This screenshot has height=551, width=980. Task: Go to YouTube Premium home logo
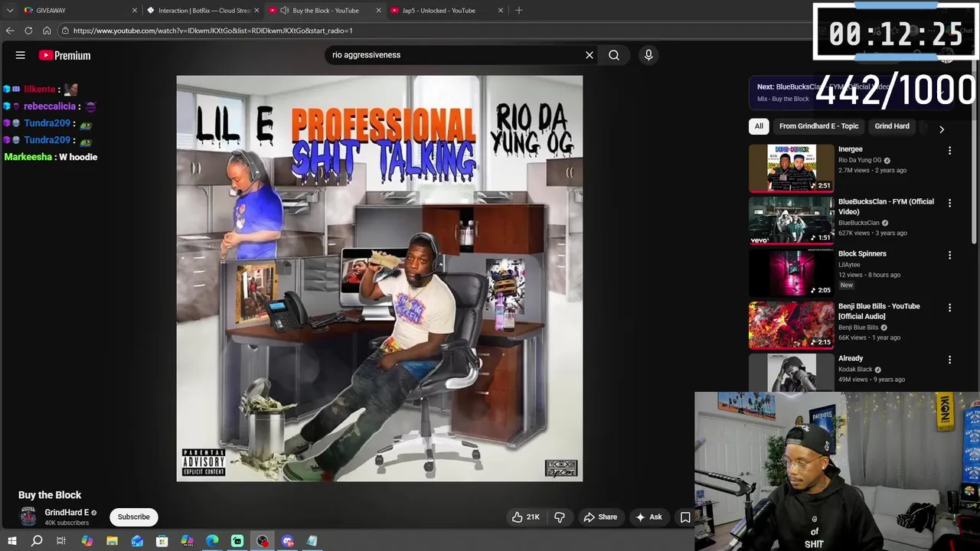click(x=64, y=55)
